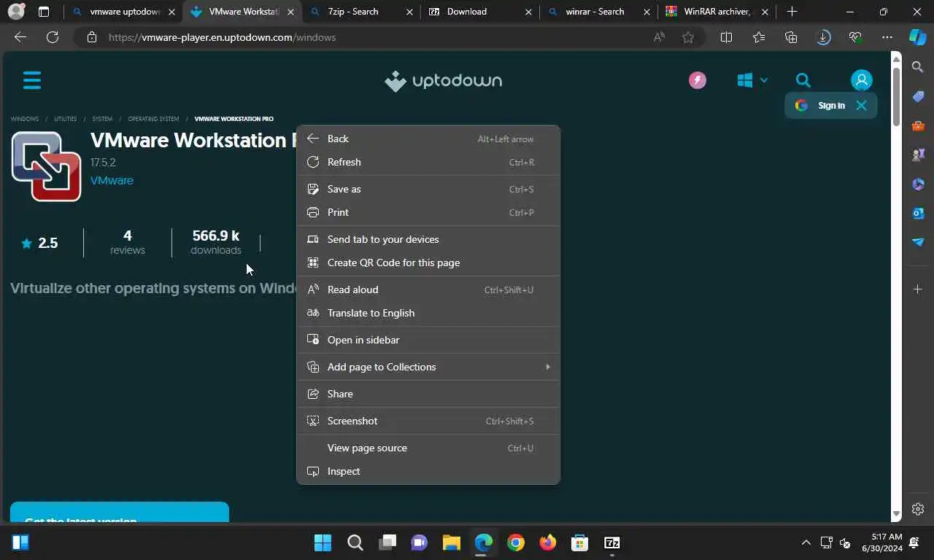Click the Uptodown logo
This screenshot has height=560, width=934.
(444, 81)
